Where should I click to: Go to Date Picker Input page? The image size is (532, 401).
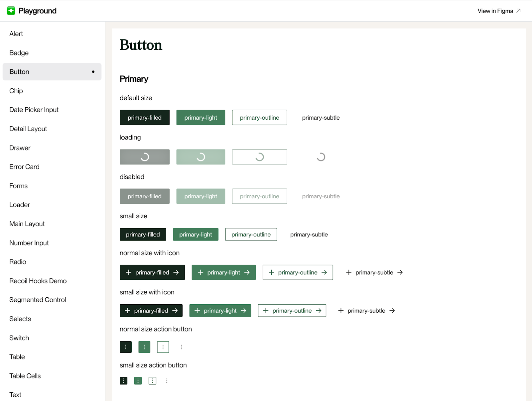52,110
